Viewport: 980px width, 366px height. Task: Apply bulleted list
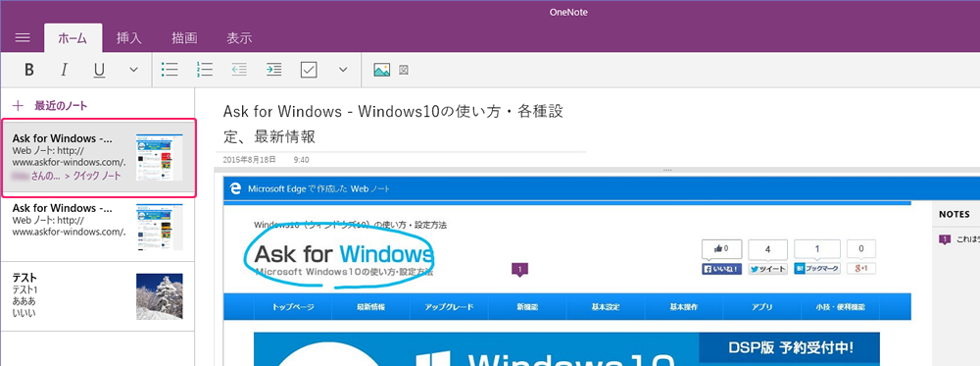[170, 70]
